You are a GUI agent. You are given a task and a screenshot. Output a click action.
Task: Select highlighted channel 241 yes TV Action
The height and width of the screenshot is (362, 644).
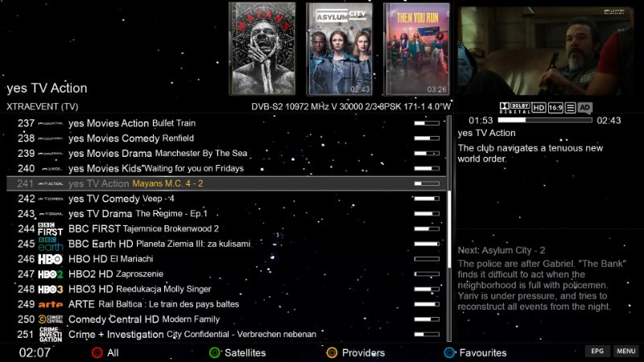[x=226, y=183]
